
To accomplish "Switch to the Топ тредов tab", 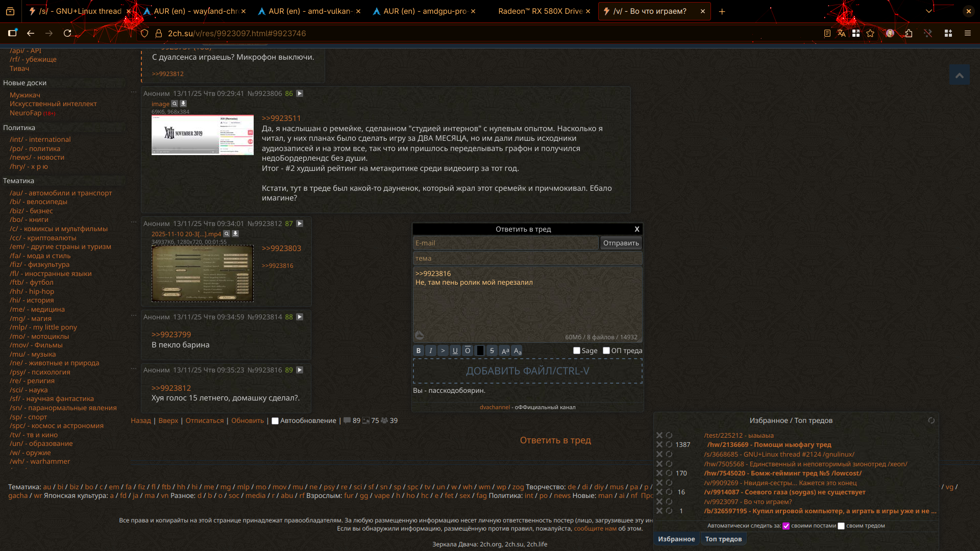I will (x=723, y=539).
